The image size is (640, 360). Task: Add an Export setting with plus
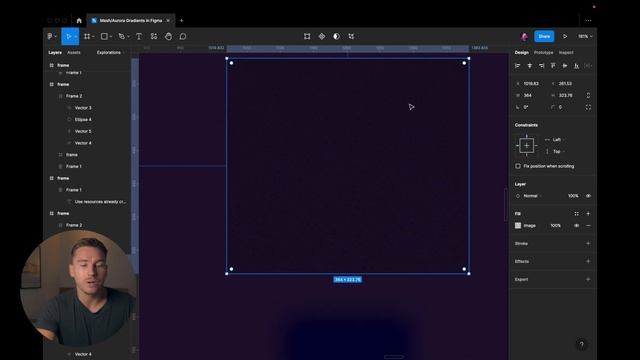pyautogui.click(x=588, y=280)
